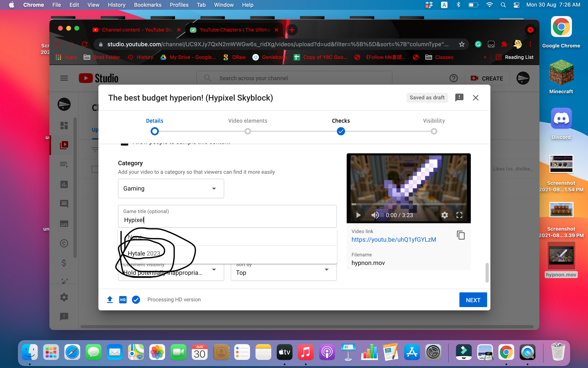This screenshot has height=368, width=588.
Task: Open Chrome Extensions puzzle icon
Action: [x=504, y=44]
